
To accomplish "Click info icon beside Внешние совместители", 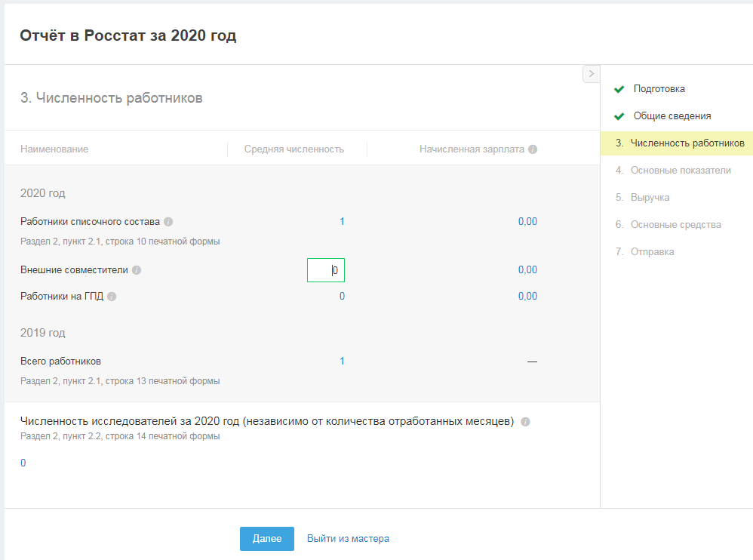I will pos(137,270).
